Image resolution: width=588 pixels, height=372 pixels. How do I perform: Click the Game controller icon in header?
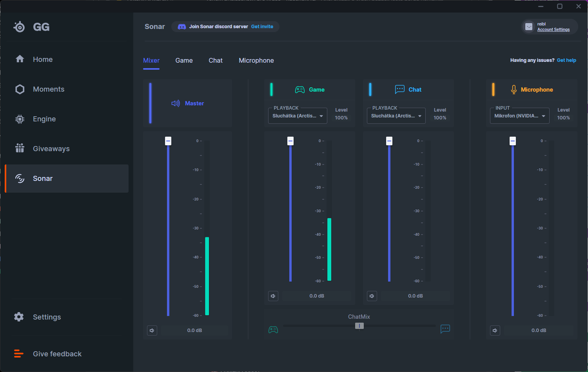tap(300, 90)
